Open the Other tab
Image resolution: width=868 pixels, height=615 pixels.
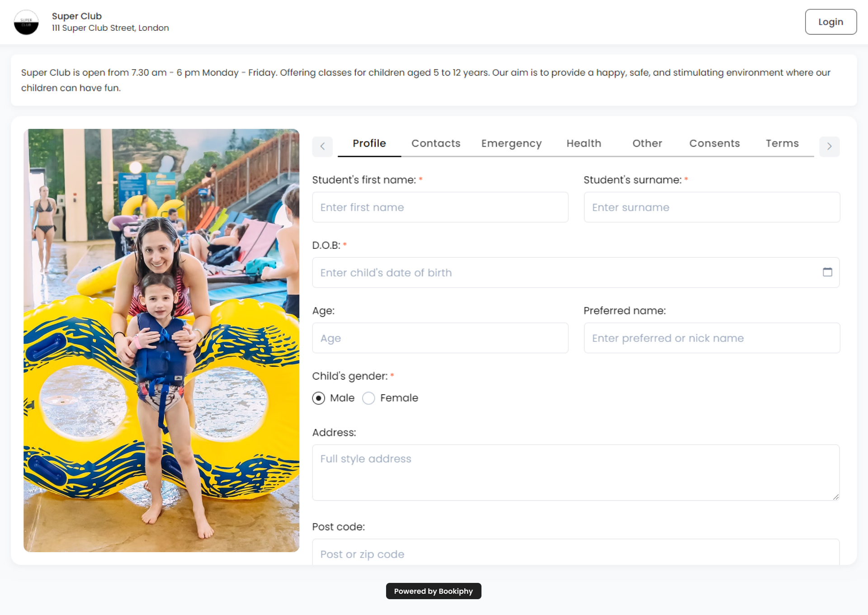(647, 143)
